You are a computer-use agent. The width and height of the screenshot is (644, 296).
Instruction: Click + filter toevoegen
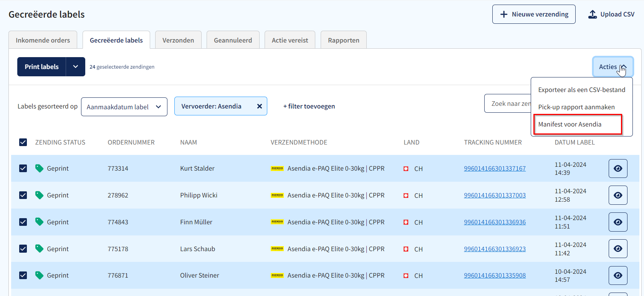pos(309,106)
